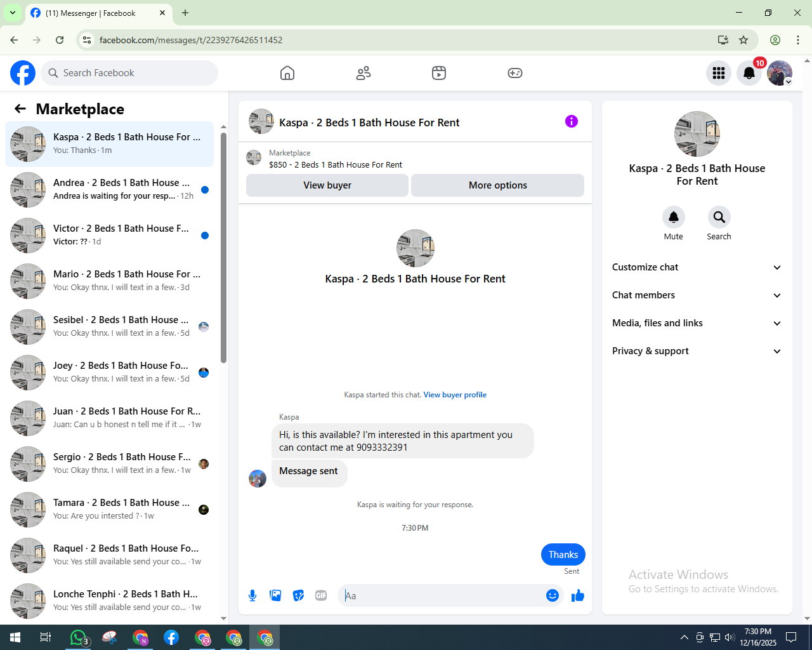Open Tamara's conversation in the list
Image resolution: width=812 pixels, height=650 pixels.
pos(110,510)
